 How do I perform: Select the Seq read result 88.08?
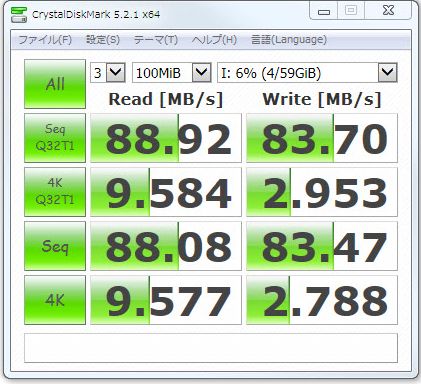[x=166, y=246]
